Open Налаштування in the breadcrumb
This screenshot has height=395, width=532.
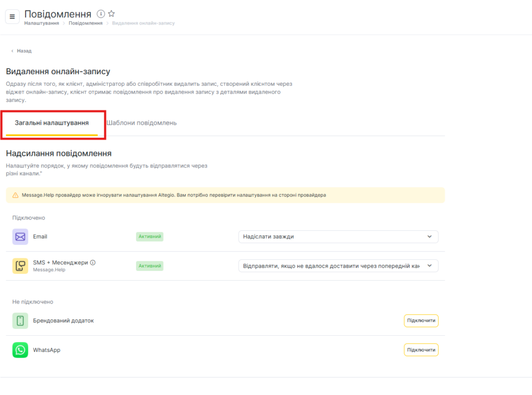[x=42, y=23]
